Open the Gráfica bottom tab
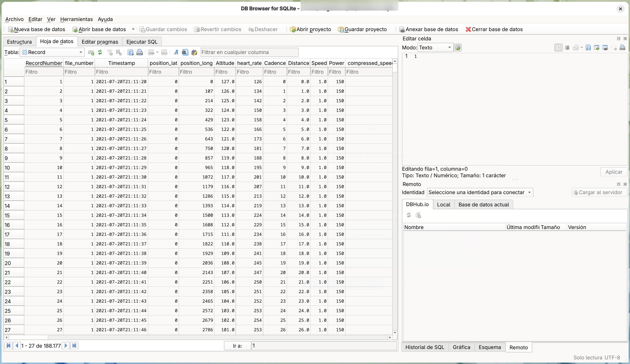The height and width of the screenshot is (364, 630). 461,347
